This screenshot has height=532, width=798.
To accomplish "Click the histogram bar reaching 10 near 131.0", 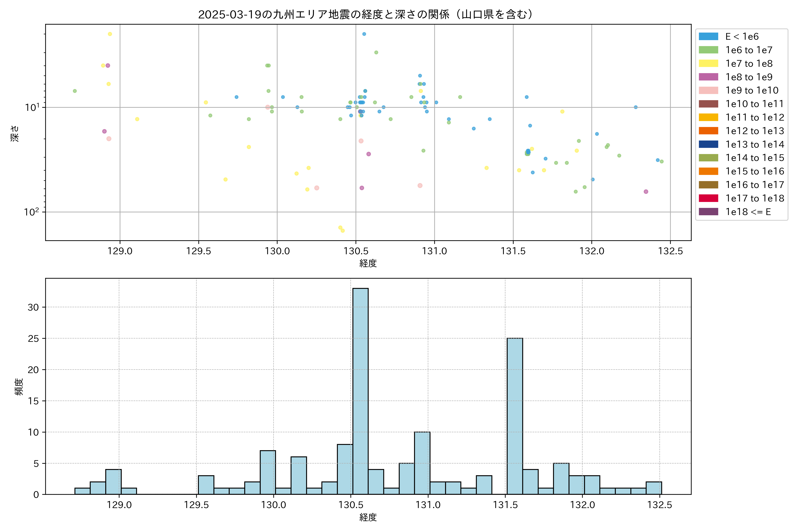I will click(x=422, y=463).
